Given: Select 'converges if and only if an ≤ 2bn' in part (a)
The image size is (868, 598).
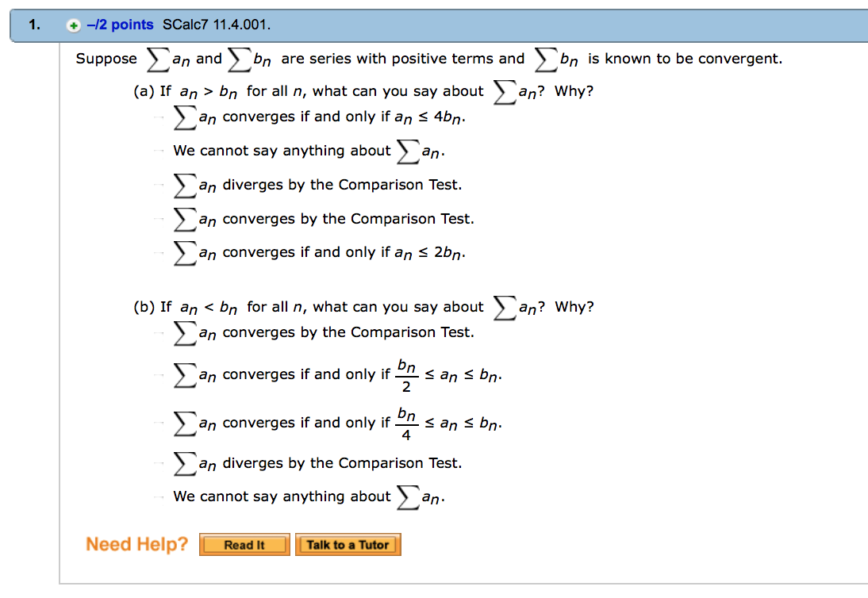Looking at the screenshot, I should 157,253.
